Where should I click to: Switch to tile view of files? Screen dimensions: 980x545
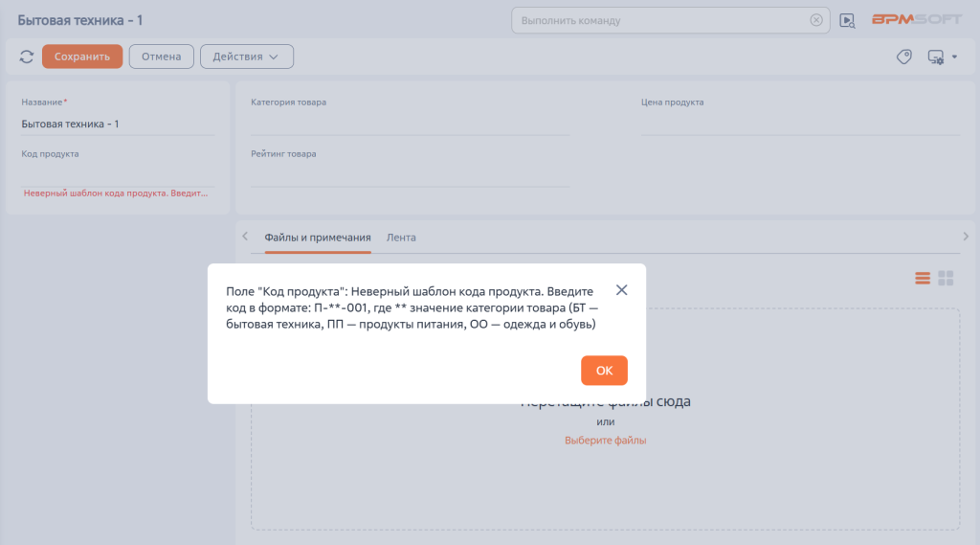click(x=946, y=278)
